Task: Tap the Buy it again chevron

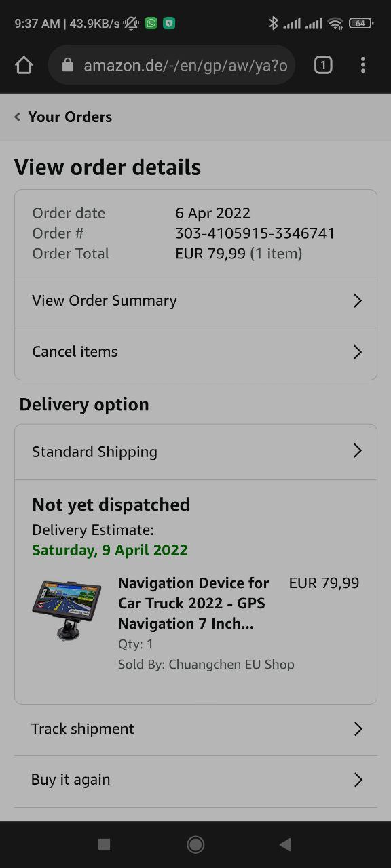Action: 358,780
